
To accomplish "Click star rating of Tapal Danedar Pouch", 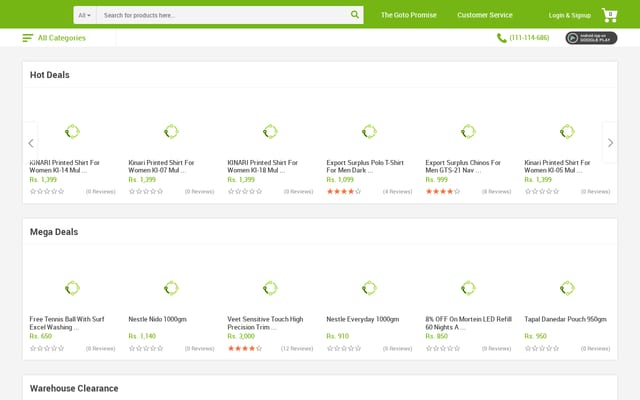I will point(542,348).
